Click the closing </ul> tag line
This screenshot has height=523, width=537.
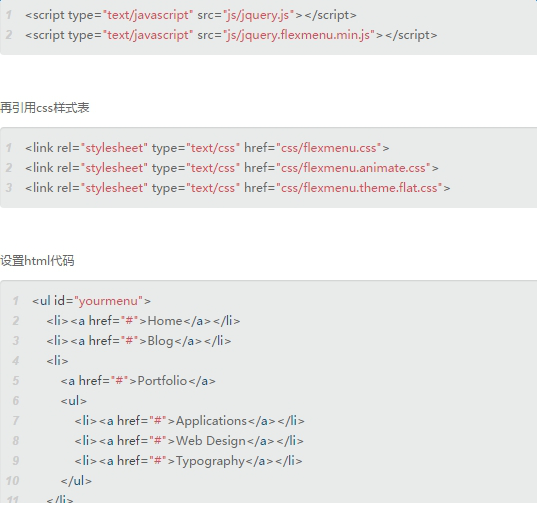(x=76, y=481)
